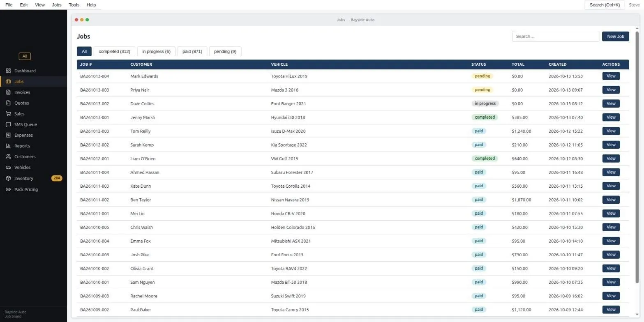The width and height of the screenshot is (644, 322).
Task: View Dave Collins' Ford Ranger job
Action: point(611,103)
